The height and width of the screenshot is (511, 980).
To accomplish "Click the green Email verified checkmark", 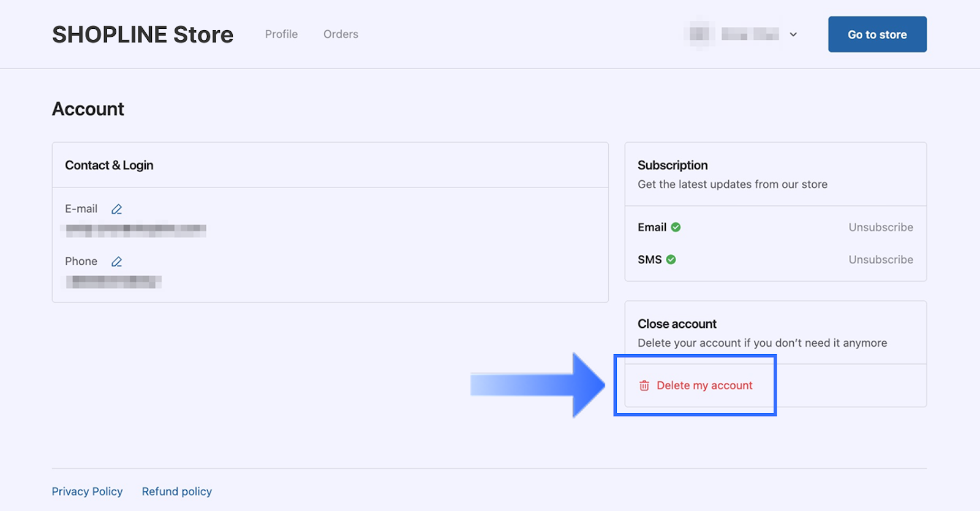I will pyautogui.click(x=676, y=227).
